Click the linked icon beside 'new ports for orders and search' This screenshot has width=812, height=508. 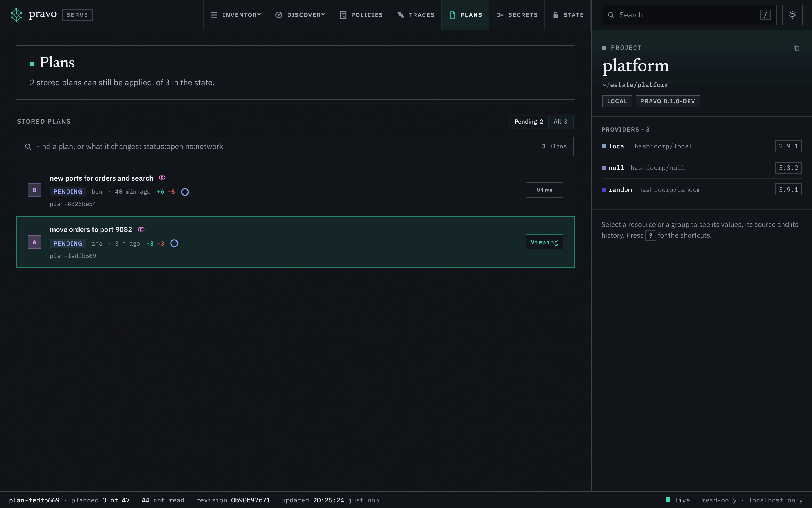tap(162, 178)
